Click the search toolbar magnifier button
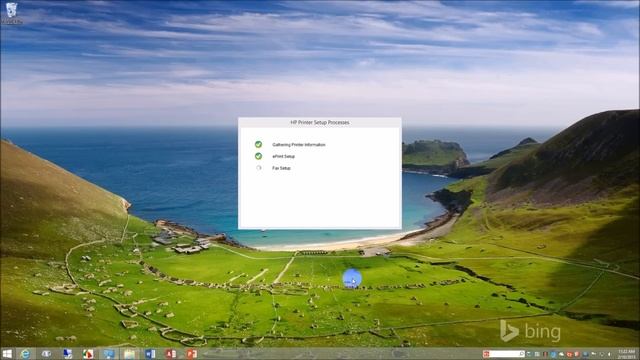The width and height of the screenshot is (640, 360). point(522,354)
